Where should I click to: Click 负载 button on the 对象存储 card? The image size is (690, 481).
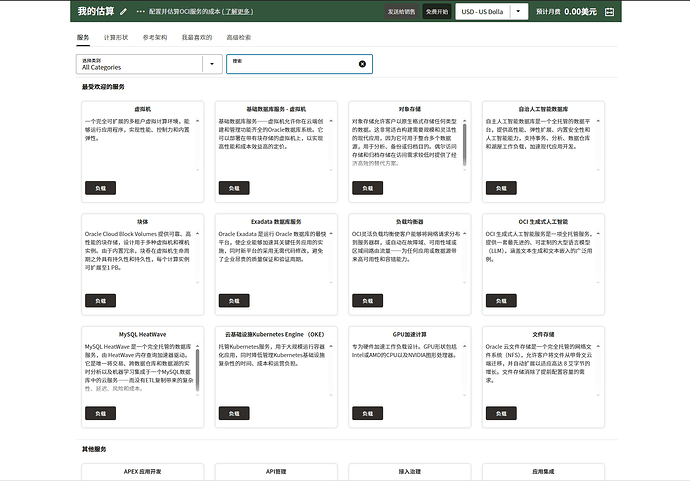[367, 188]
